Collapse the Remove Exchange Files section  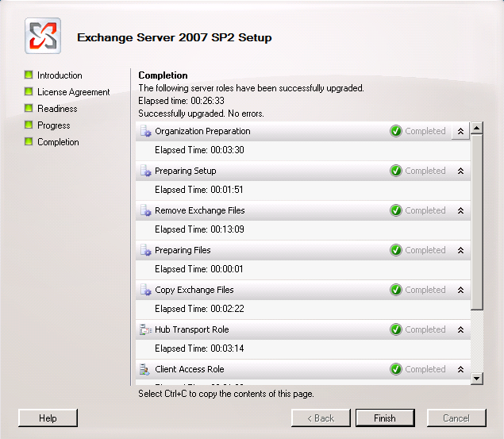point(460,210)
